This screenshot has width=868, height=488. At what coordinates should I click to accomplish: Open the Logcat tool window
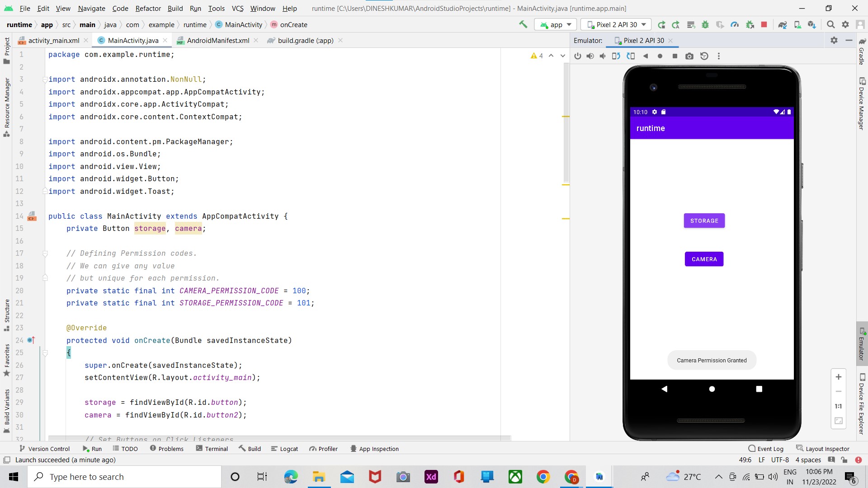[284, 449]
